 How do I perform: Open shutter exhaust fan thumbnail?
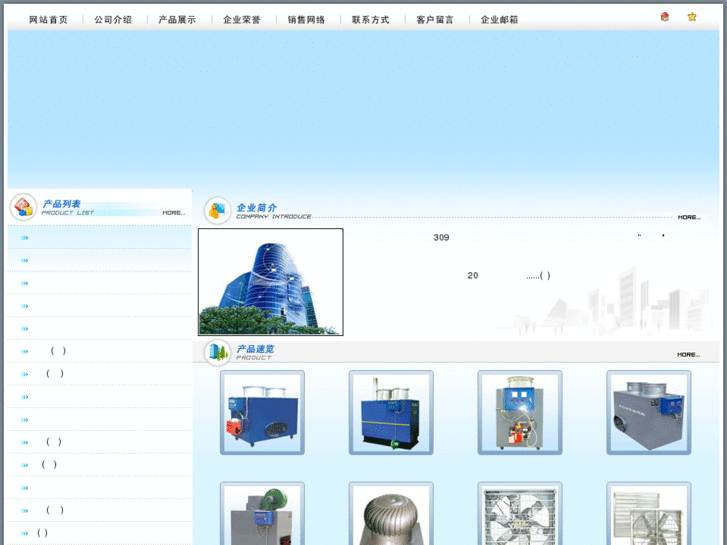pyautogui.click(x=649, y=513)
